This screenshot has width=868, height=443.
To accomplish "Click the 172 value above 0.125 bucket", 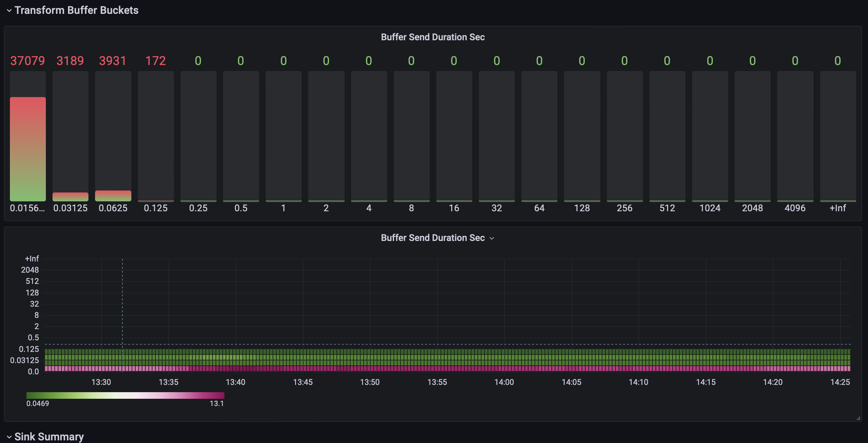I will point(155,61).
